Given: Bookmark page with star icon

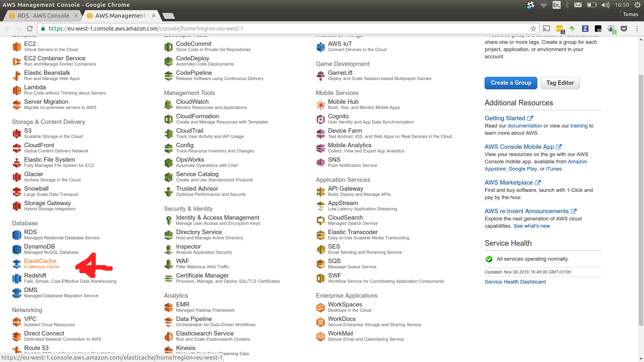Looking at the screenshot, I should (x=533, y=29).
